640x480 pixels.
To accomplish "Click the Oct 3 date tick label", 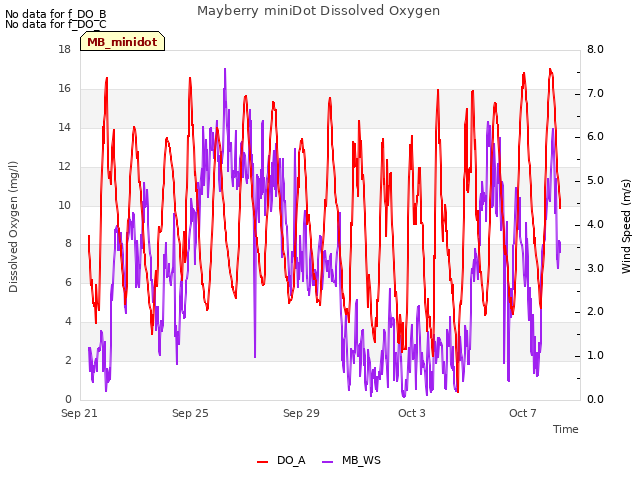I will [x=412, y=413].
